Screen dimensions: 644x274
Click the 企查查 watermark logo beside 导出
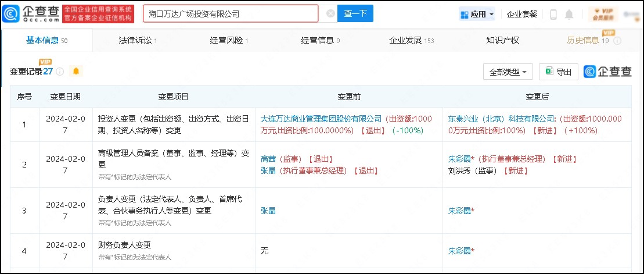click(x=607, y=72)
